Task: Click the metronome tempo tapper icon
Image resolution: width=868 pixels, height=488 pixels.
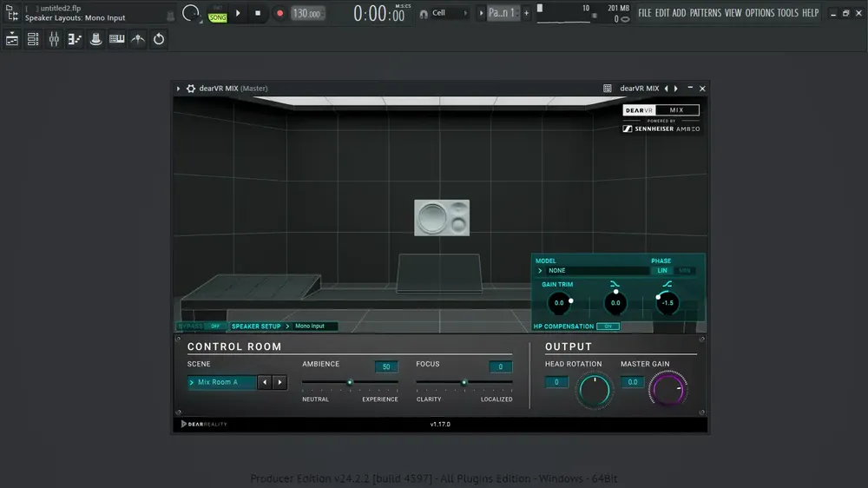Action: (x=138, y=39)
